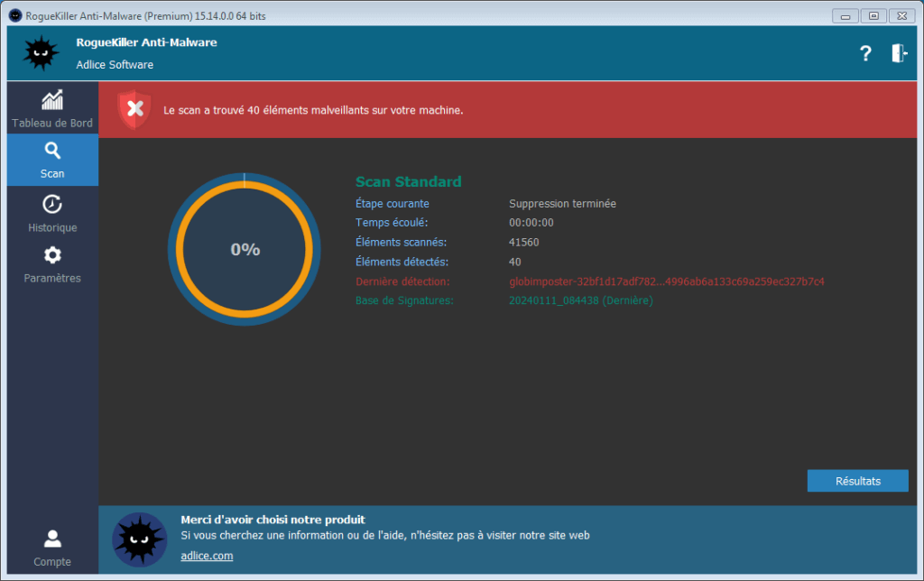Click the title bar application icon
924x581 pixels.
click(x=15, y=16)
